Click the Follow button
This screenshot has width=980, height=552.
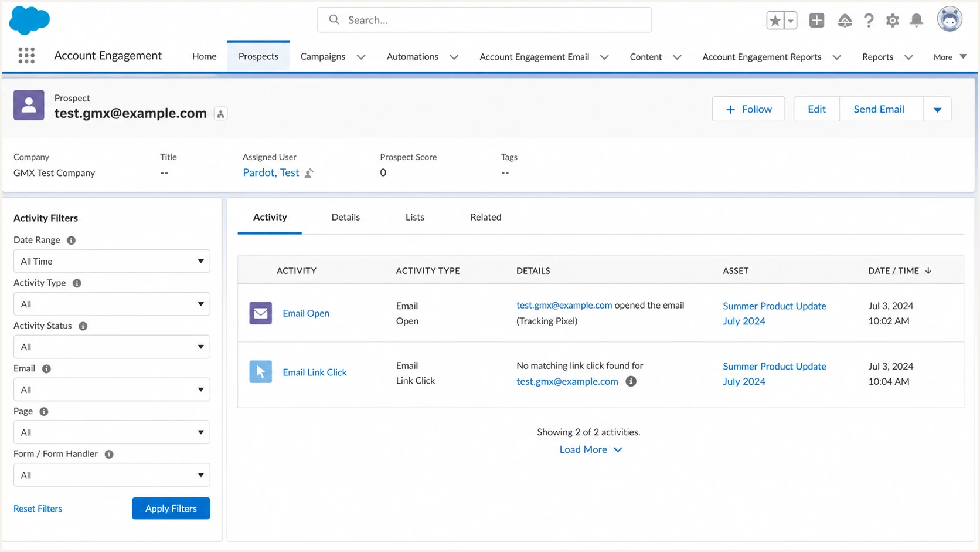pos(748,109)
